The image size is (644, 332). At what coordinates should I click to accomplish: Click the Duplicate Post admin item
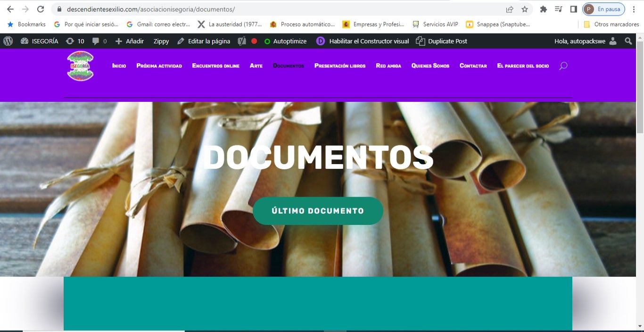442,41
